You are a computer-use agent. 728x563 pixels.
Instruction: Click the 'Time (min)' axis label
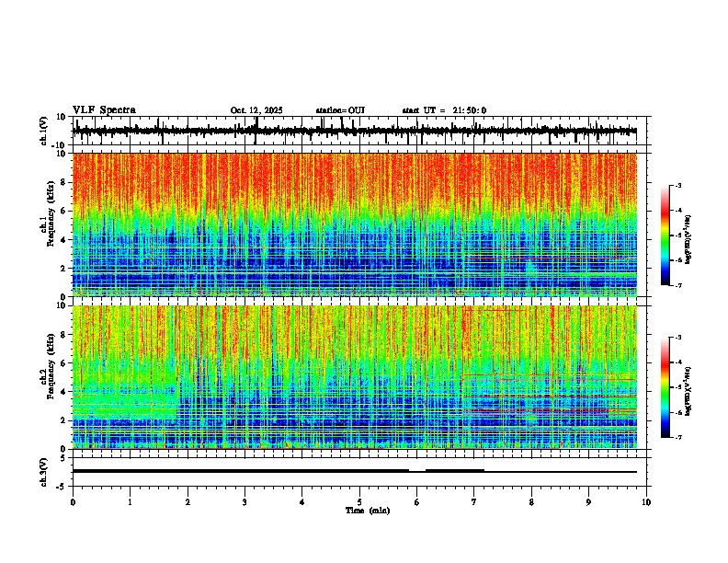pyautogui.click(x=368, y=511)
